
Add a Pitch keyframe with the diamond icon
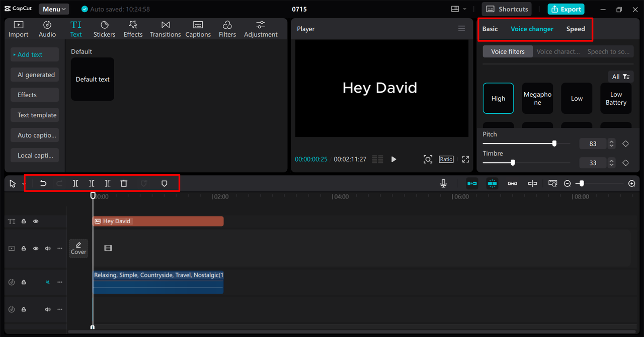(x=626, y=144)
